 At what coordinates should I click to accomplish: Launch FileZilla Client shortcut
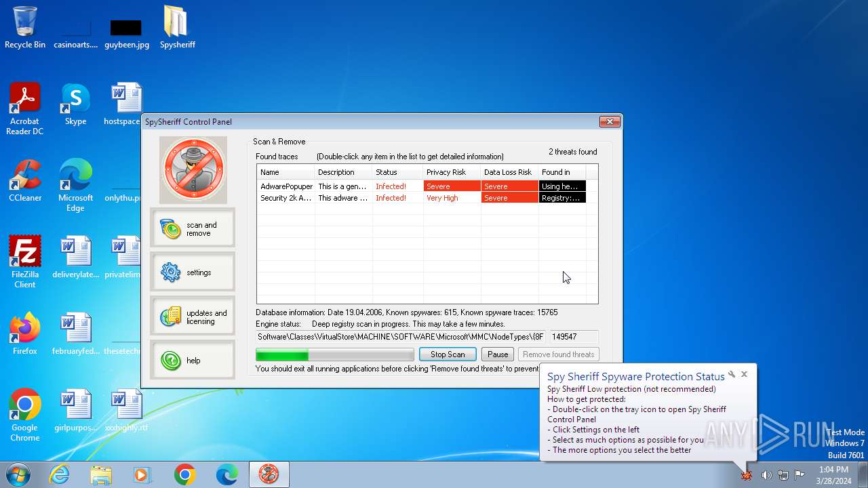click(x=25, y=262)
